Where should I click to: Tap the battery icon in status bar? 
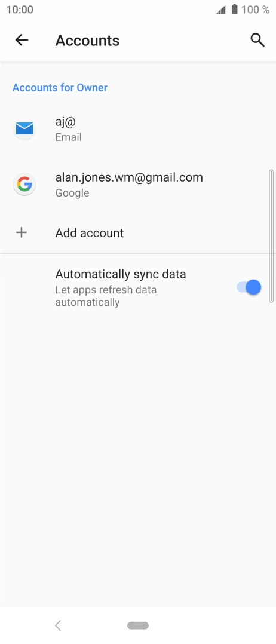point(235,10)
